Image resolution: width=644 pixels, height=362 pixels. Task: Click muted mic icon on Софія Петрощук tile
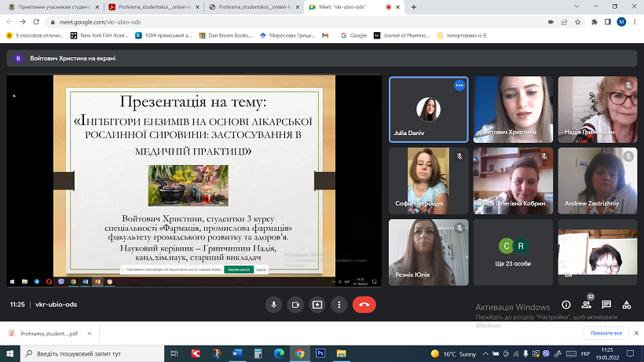[x=459, y=156]
